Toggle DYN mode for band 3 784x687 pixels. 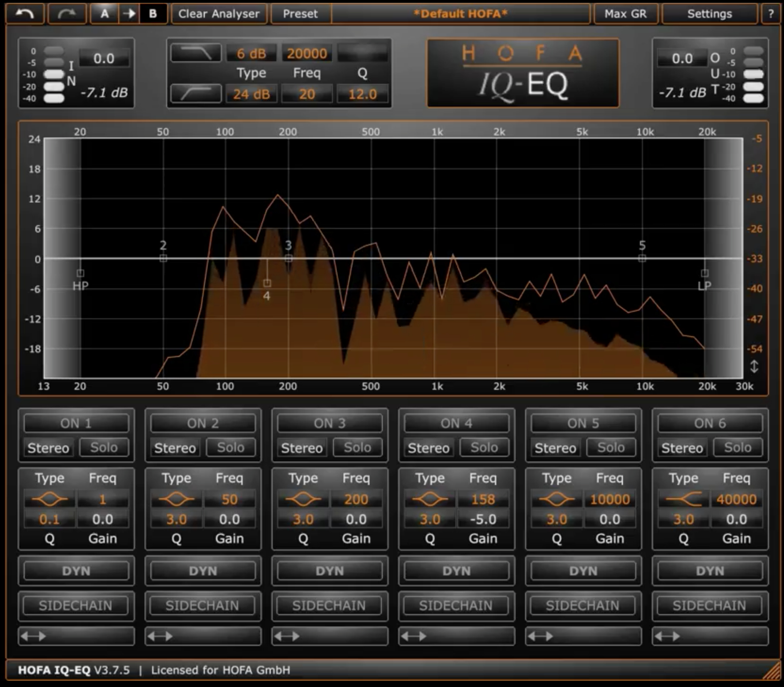[330, 571]
